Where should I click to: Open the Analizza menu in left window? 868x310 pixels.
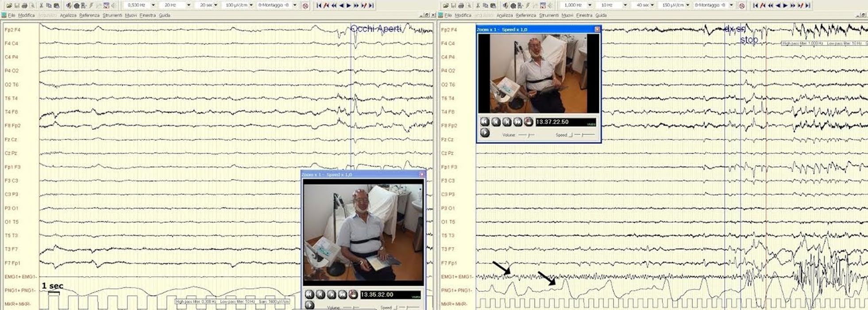click(x=68, y=15)
